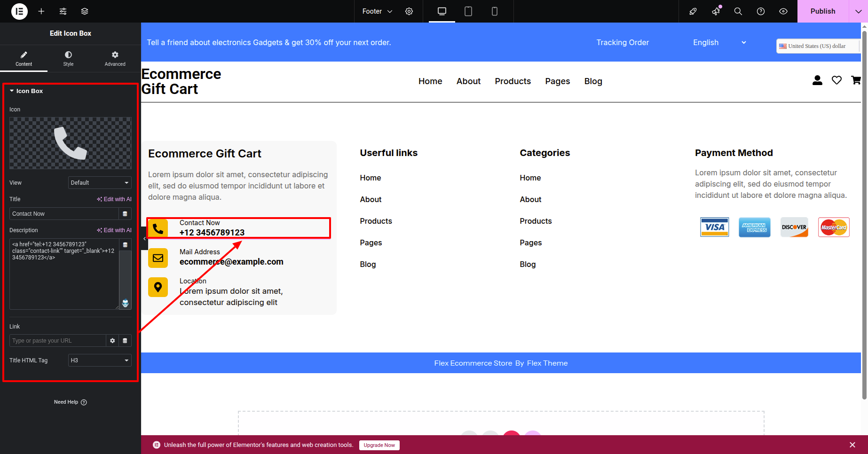Click phone number +12 3456789123
The width and height of the screenshot is (868, 454).
212,233
